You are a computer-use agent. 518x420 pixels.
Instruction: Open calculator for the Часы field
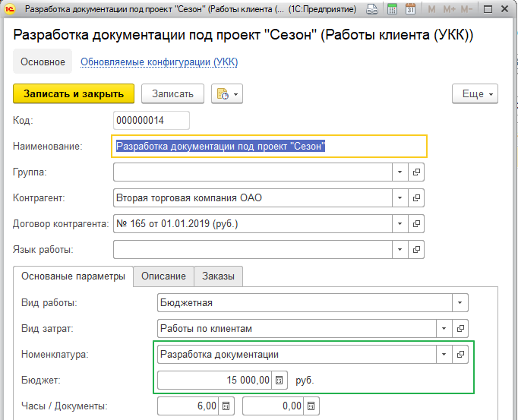(226, 406)
